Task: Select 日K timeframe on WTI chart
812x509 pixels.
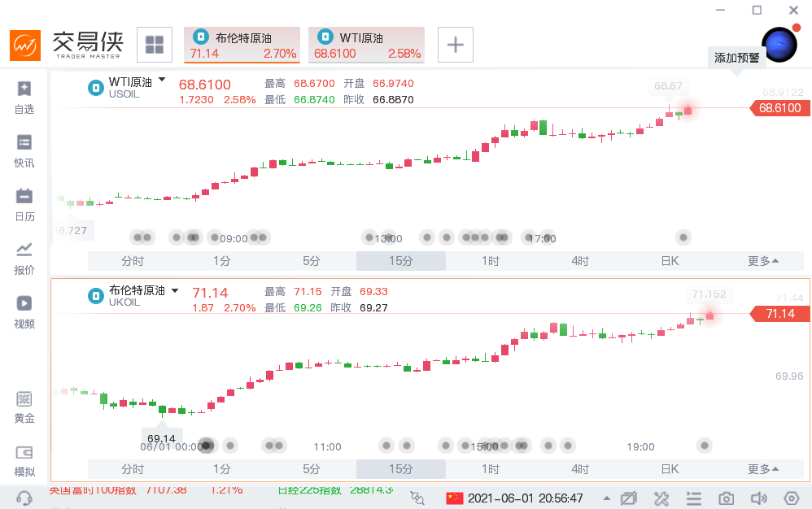Action: coord(670,261)
